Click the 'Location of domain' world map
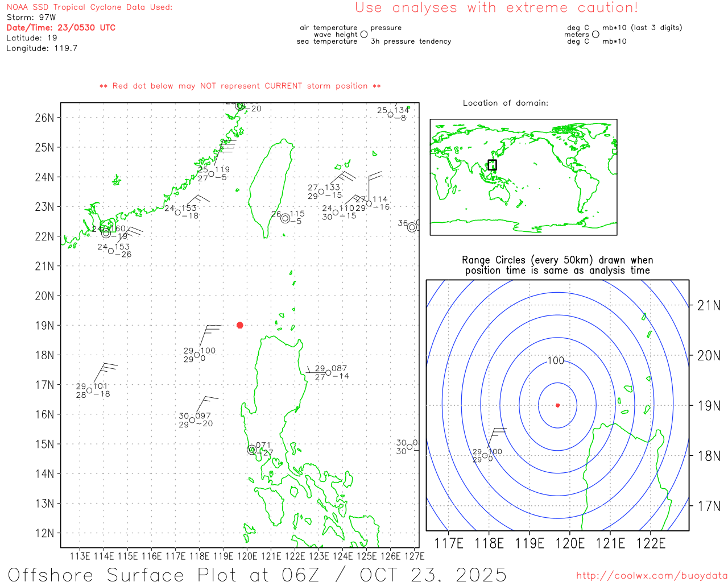 [523, 177]
